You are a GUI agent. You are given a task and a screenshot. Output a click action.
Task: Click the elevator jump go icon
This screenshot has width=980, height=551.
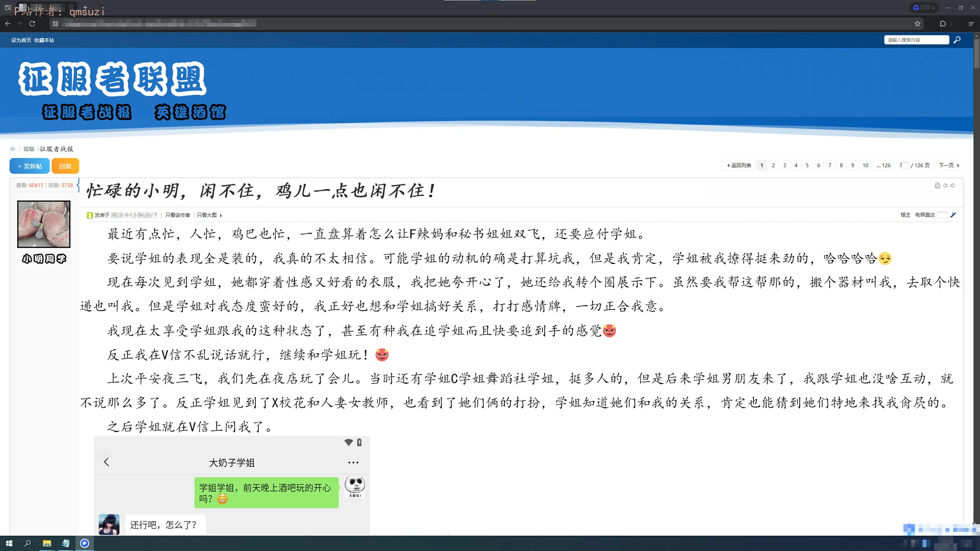953,215
